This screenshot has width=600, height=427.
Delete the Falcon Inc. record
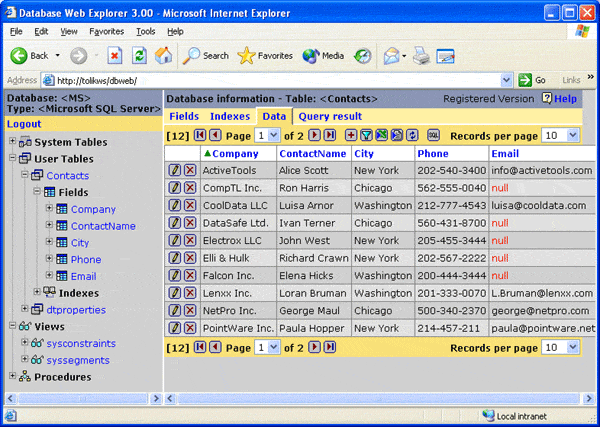190,275
